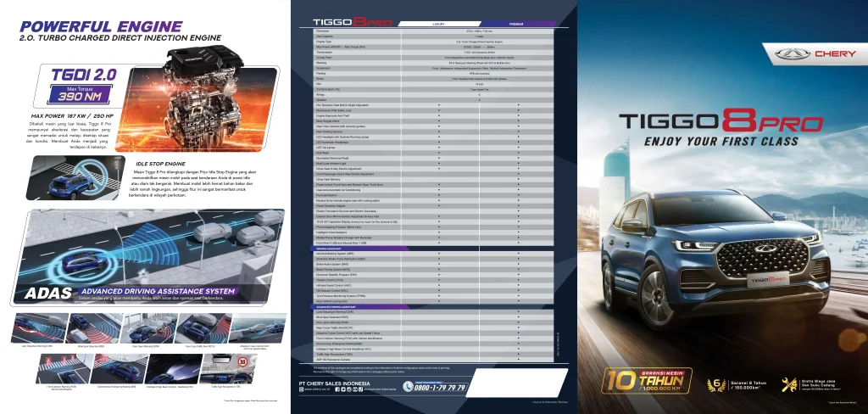Open the Intelligent High Beam Control thumbnail
The width and height of the screenshot is (868, 414).
point(174,369)
